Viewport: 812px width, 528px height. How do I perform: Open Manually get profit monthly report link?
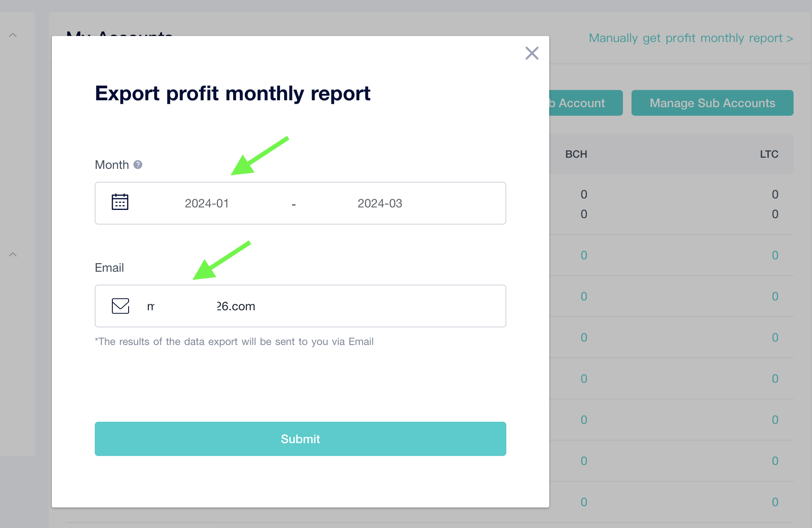[691, 38]
